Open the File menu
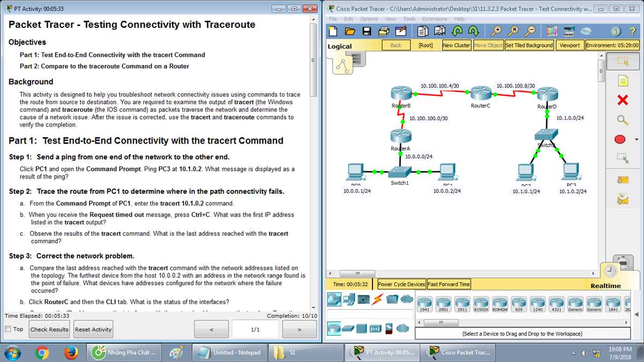 point(333,19)
